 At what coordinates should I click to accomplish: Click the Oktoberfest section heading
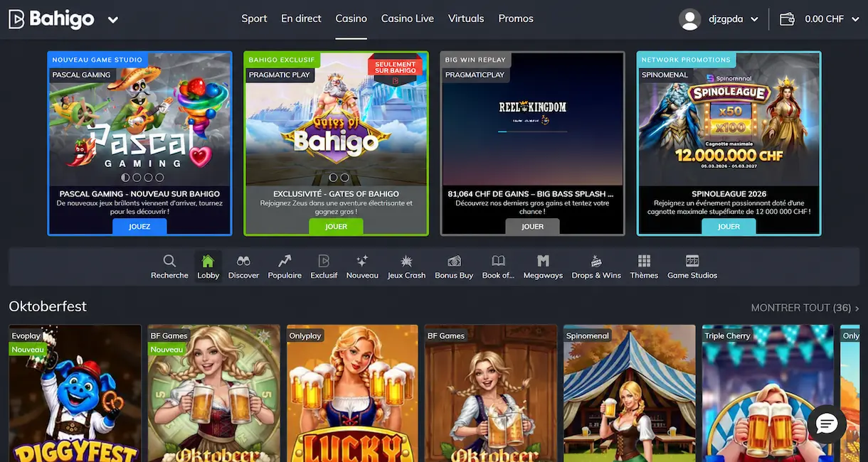click(x=48, y=306)
